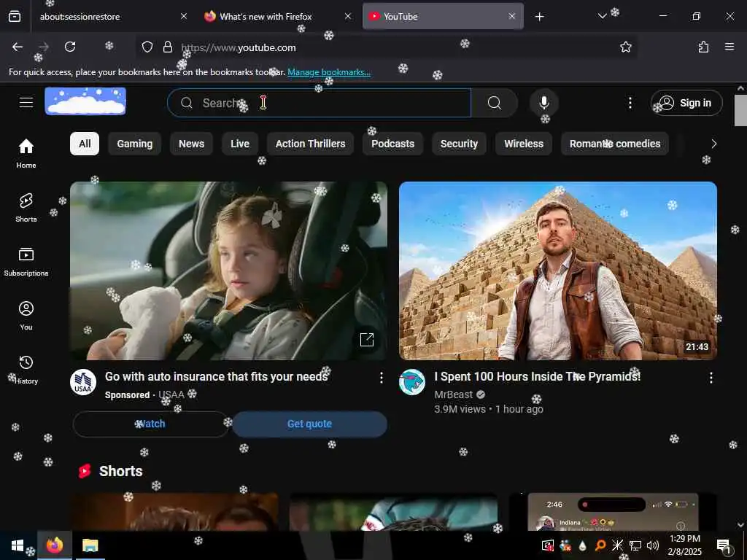The image size is (747, 560).
Task: Filter by Live chip
Action: click(239, 144)
